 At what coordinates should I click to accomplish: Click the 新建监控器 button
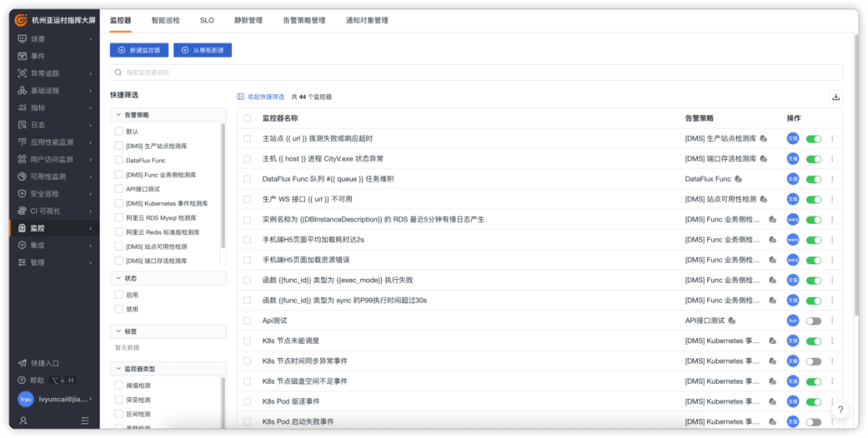click(x=139, y=50)
